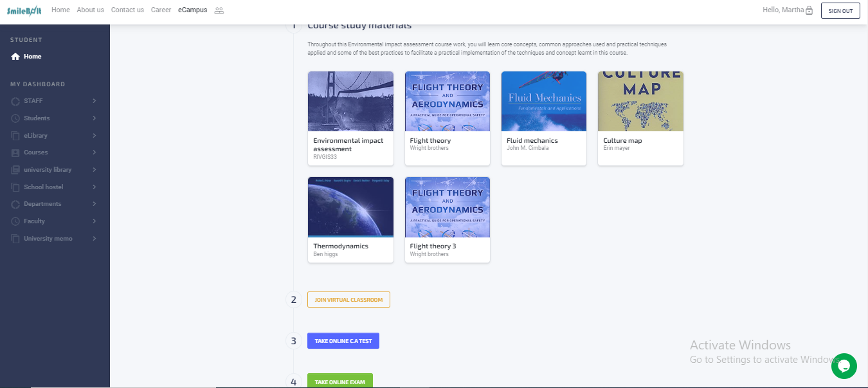Go to the Career nav link
Screen dimensions: 868x388
[161, 10]
